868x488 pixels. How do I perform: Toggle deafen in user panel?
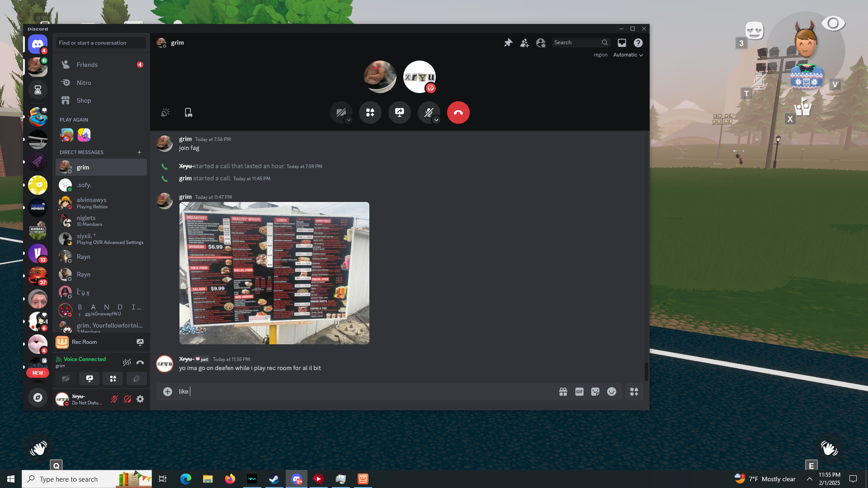pos(127,399)
